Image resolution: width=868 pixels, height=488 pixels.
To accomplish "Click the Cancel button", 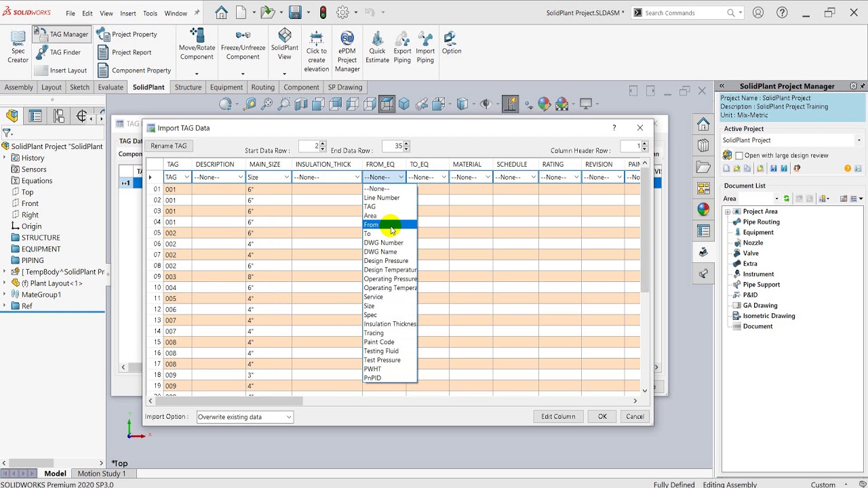I will [x=635, y=417].
